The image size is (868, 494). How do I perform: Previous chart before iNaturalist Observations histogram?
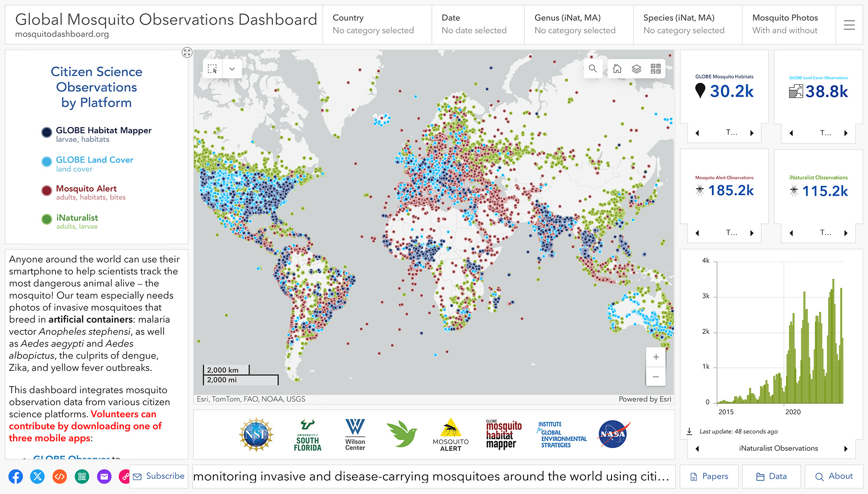tap(697, 448)
